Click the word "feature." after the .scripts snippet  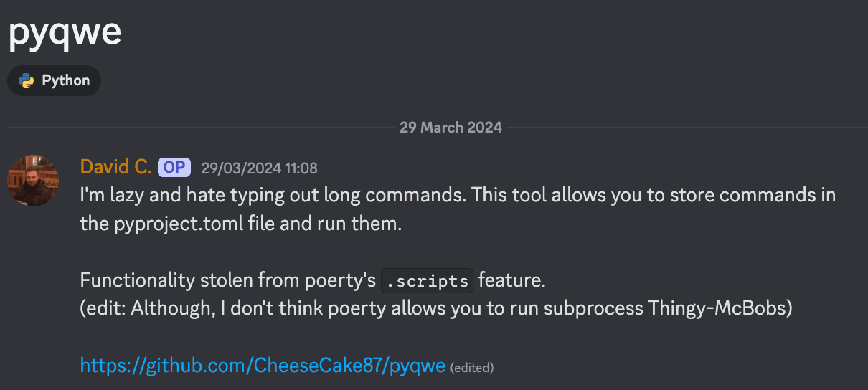point(512,280)
